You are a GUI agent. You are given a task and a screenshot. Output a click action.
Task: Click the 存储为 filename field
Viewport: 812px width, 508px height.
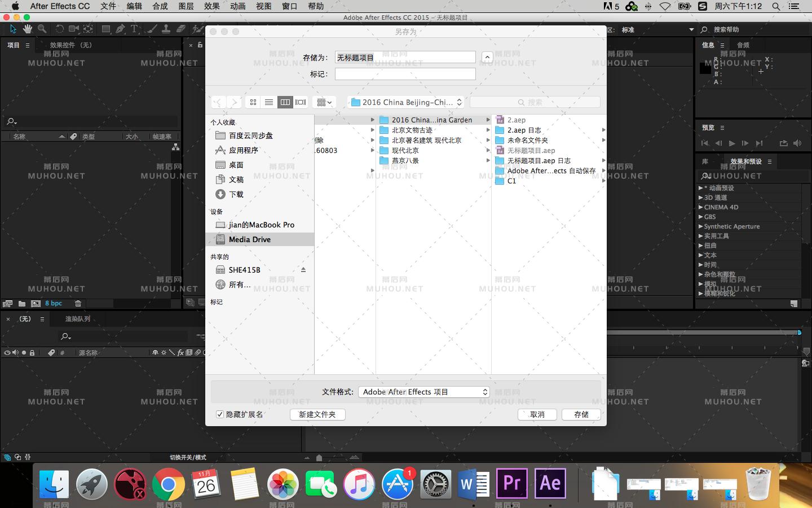click(405, 57)
